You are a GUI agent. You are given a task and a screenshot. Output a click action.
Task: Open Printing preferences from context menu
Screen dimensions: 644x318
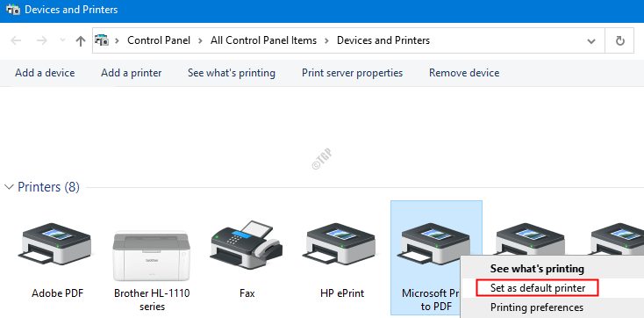click(536, 307)
